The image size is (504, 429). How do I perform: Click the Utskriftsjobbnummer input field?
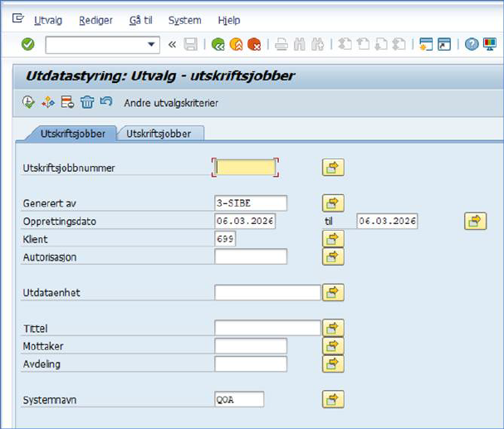coord(245,168)
